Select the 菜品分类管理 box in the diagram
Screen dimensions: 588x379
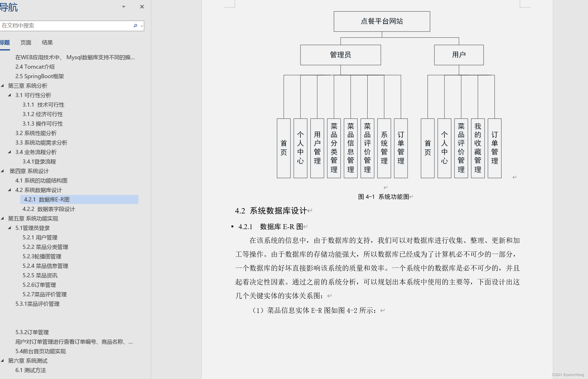[334, 148]
